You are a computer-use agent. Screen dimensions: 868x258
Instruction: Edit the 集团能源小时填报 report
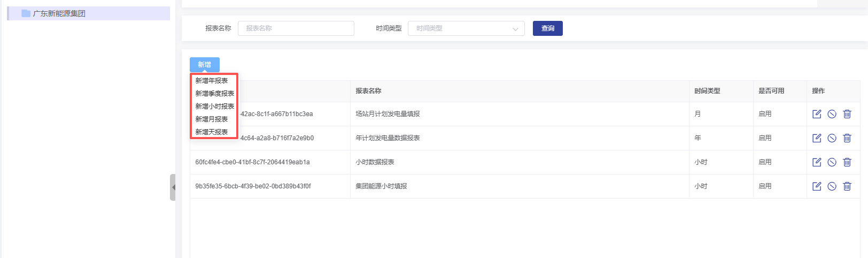[x=817, y=186]
